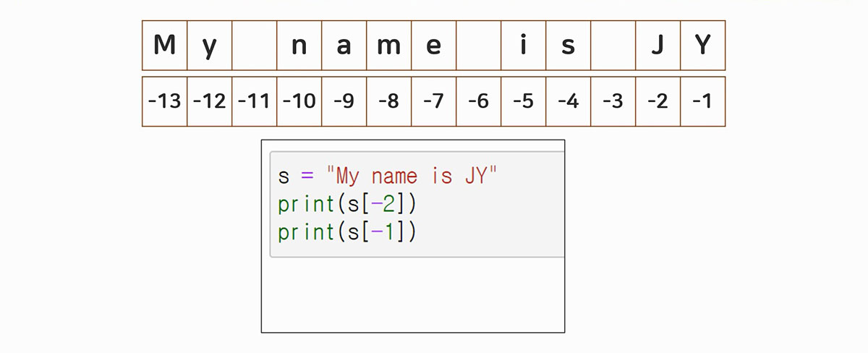Select the index cell "-12"
The image size is (868, 353).
(210, 101)
